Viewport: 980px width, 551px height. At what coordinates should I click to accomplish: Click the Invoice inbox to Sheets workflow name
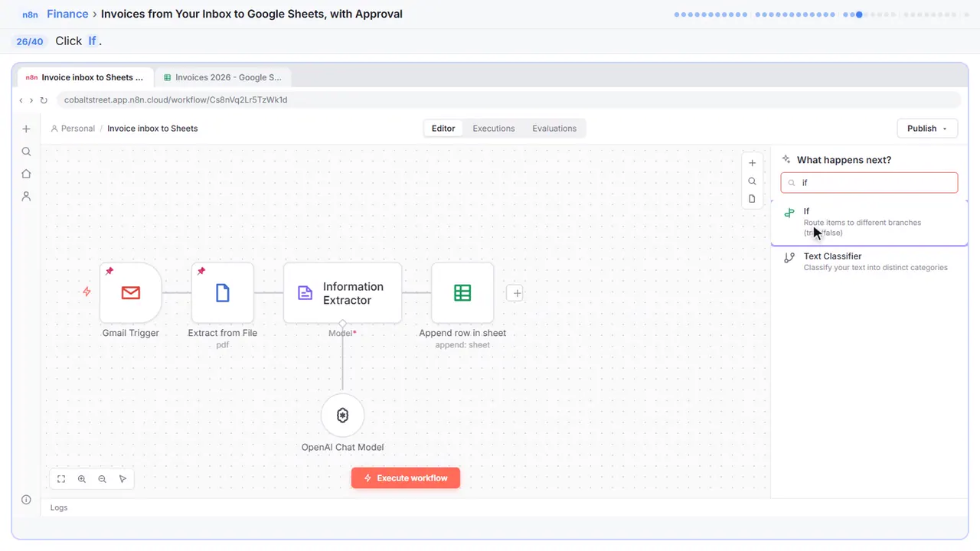152,129
